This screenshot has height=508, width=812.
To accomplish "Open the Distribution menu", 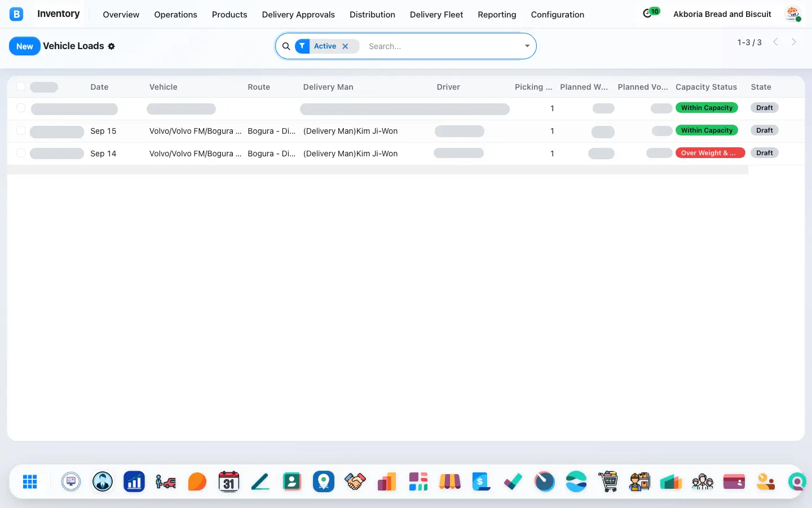I will [x=372, y=15].
